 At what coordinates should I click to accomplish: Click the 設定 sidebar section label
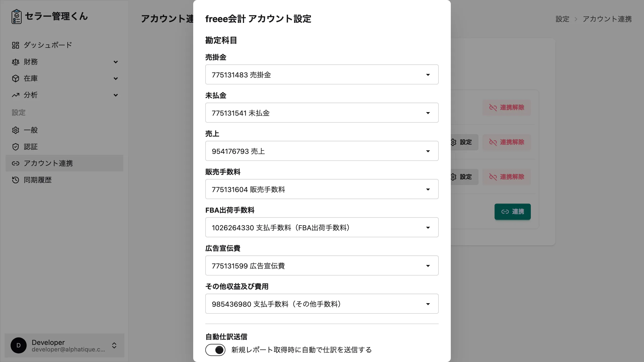point(19,113)
